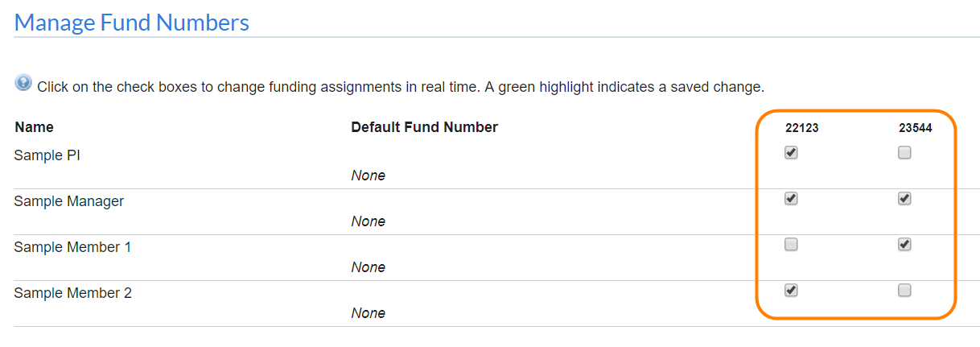
Task: Click the Manage Fund Numbers heading
Action: coord(132,23)
